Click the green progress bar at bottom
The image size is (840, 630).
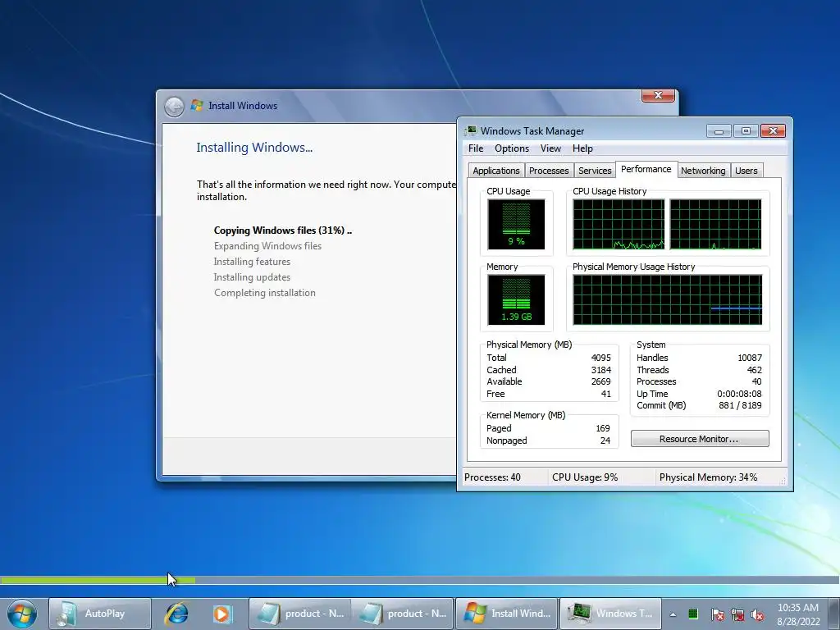(98, 580)
